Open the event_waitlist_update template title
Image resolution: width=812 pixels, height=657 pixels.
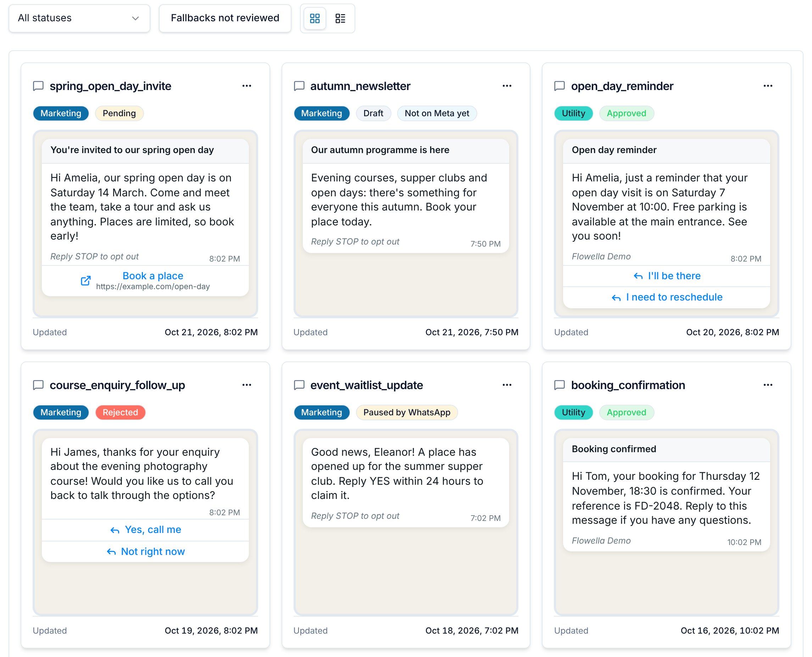click(x=366, y=385)
